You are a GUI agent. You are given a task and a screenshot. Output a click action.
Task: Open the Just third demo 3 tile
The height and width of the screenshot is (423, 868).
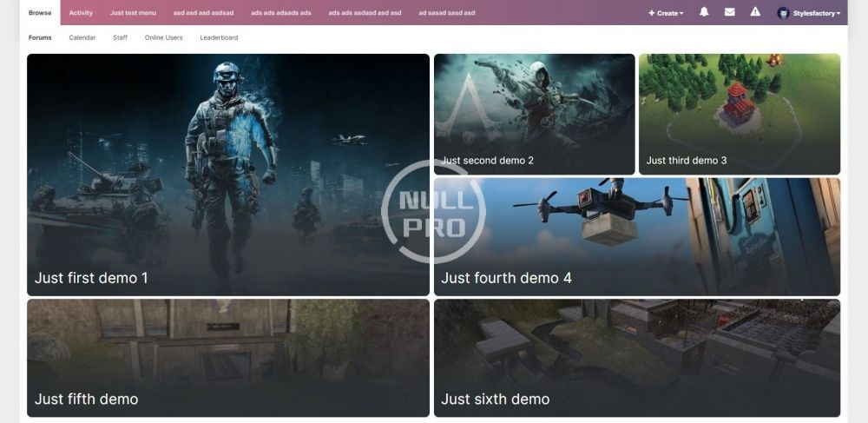click(x=739, y=114)
